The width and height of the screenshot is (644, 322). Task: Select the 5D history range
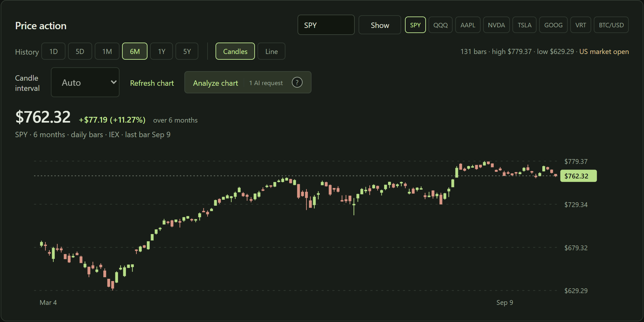pyautogui.click(x=80, y=51)
